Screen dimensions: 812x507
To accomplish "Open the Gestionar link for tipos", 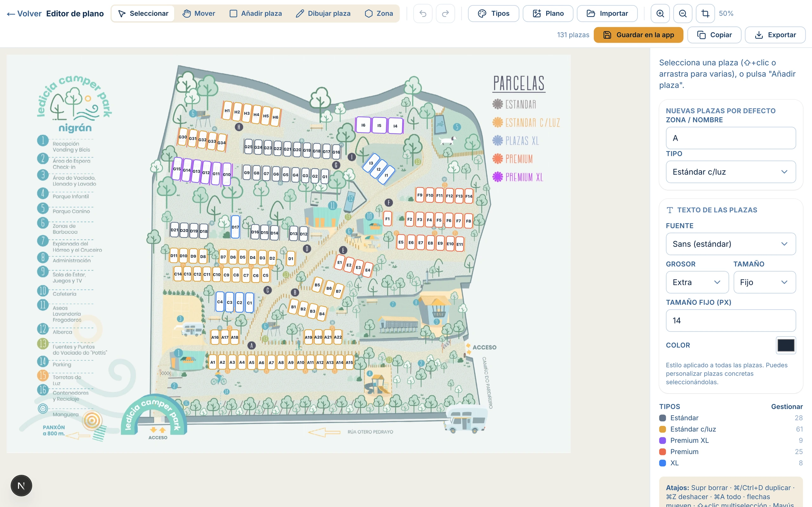I will (x=787, y=407).
